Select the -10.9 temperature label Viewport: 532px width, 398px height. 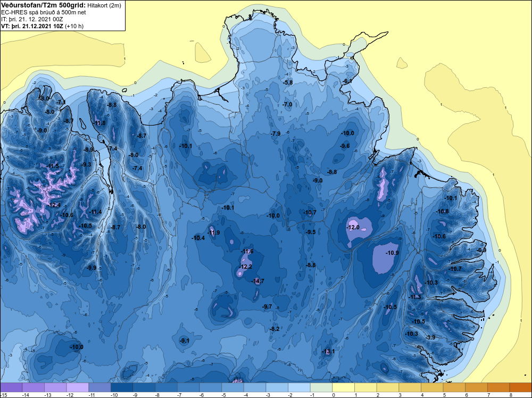(393, 253)
